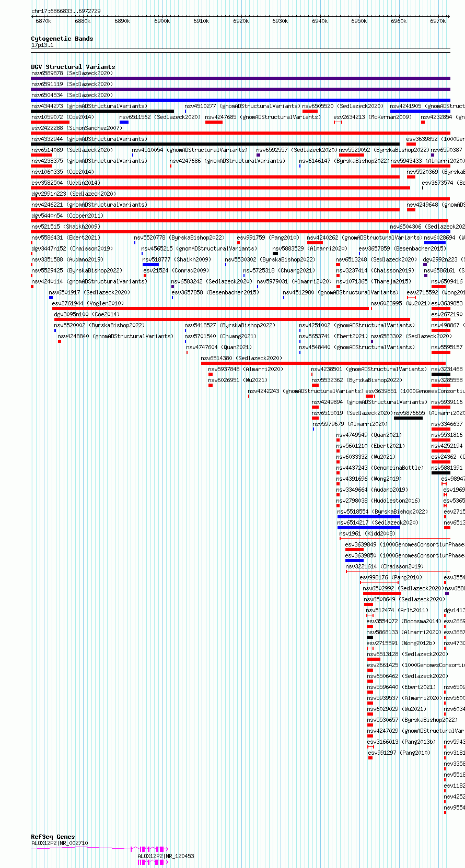Select variant nsv6026951 (Wu2021)

238,380
